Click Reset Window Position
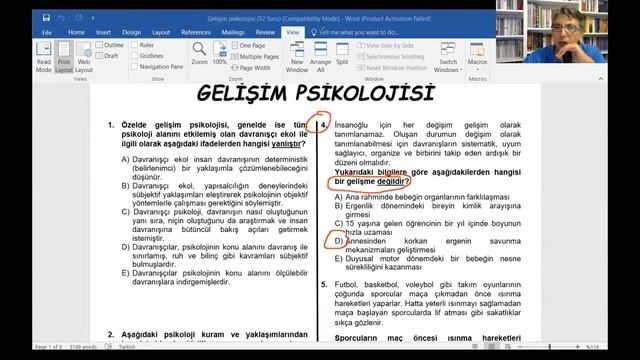 click(x=392, y=68)
